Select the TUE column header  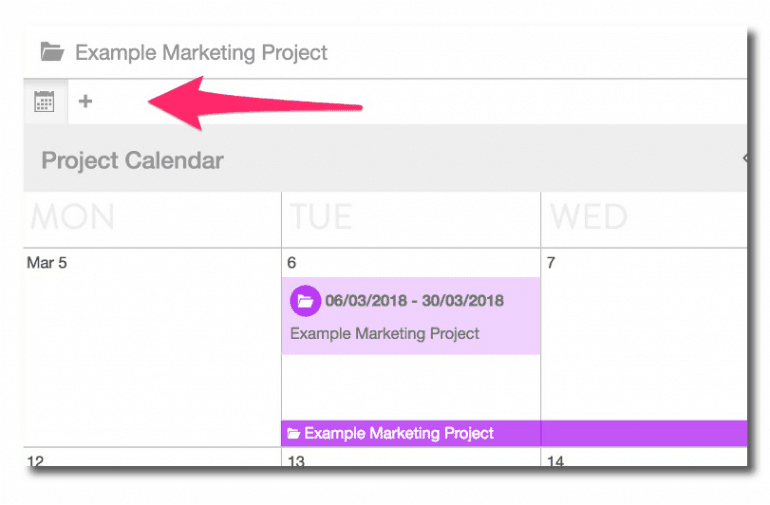tap(320, 217)
